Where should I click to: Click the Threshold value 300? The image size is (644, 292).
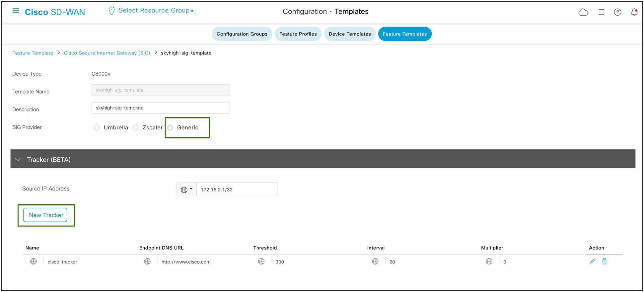280,262
